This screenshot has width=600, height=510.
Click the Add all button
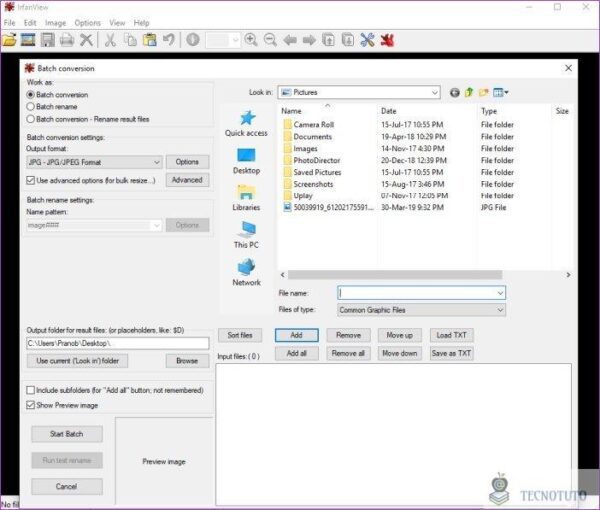pyautogui.click(x=297, y=353)
